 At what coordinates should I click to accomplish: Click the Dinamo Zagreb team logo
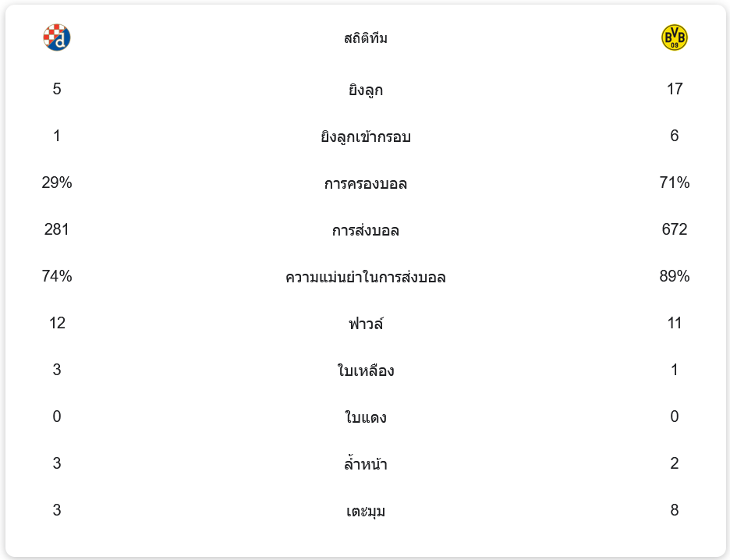pyautogui.click(x=57, y=37)
